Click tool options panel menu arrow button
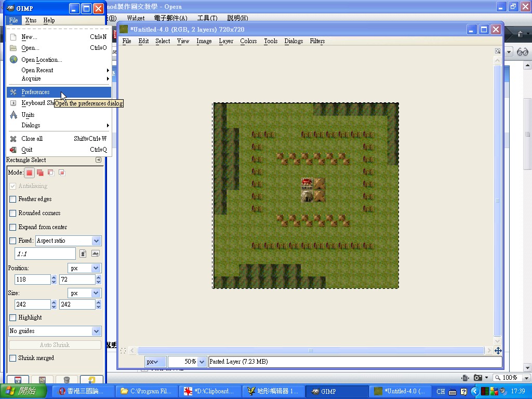Screen dimensions: 532x399 pos(98,160)
